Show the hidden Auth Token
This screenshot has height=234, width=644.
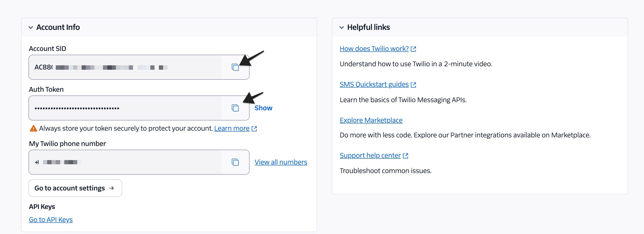pos(263,108)
